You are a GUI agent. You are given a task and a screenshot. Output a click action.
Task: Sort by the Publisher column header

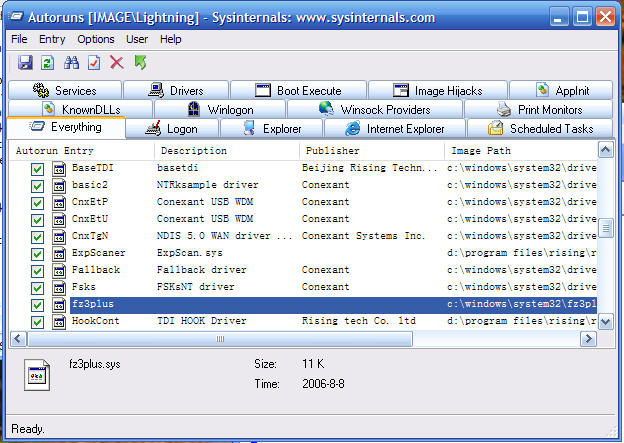372,151
